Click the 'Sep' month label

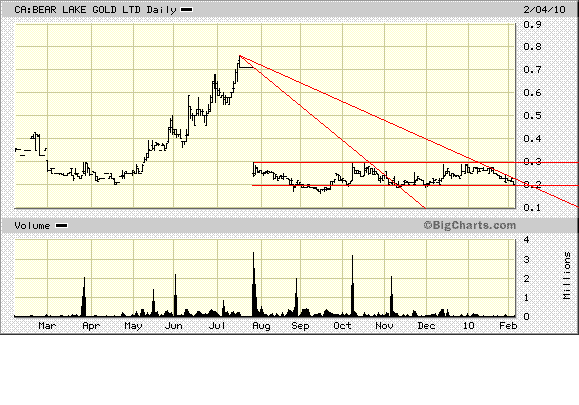(300, 326)
